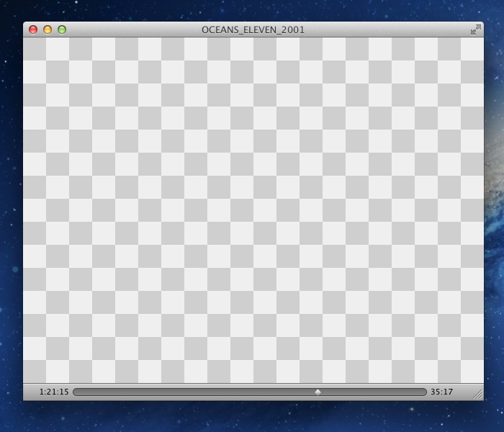Click the checkered video display area
Viewport: 504px width, 432px height.
click(x=253, y=210)
